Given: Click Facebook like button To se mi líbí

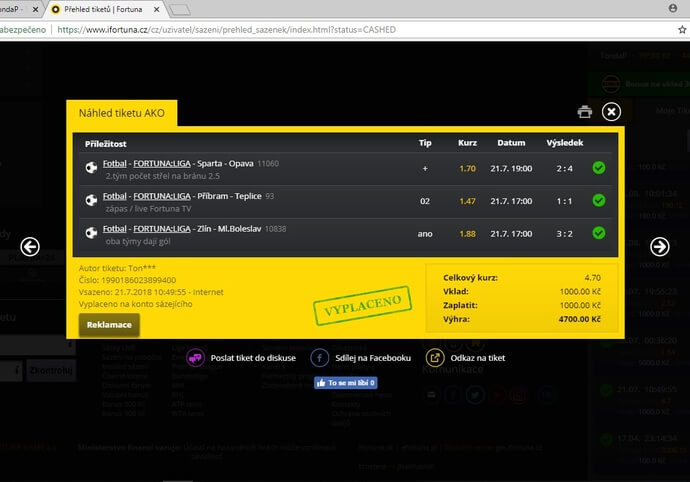Looking at the screenshot, I should coord(345,383).
